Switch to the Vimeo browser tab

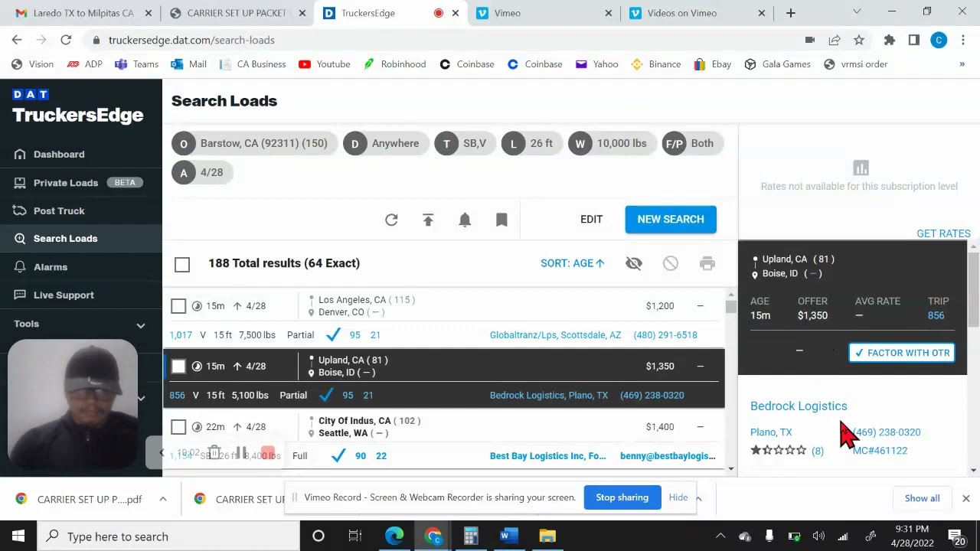coord(544,13)
